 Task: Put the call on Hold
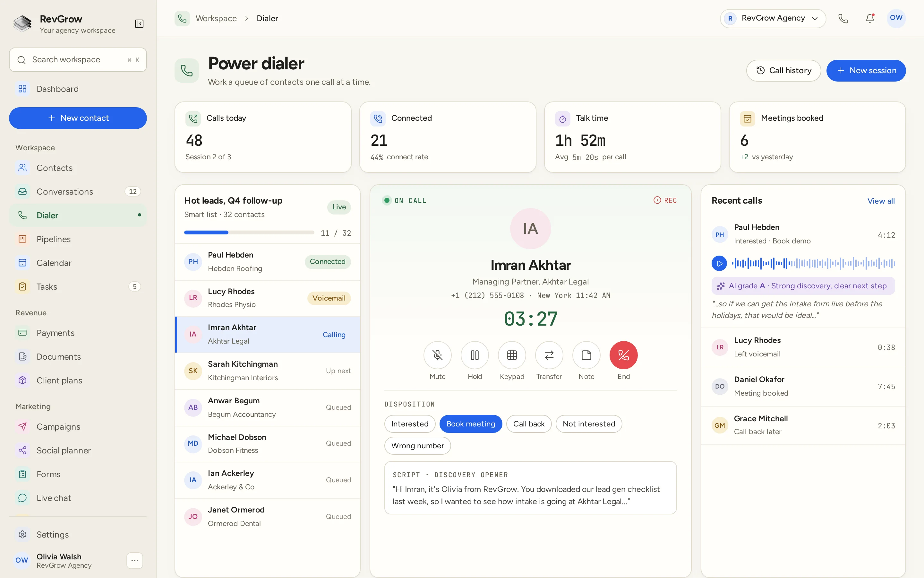[475, 355]
